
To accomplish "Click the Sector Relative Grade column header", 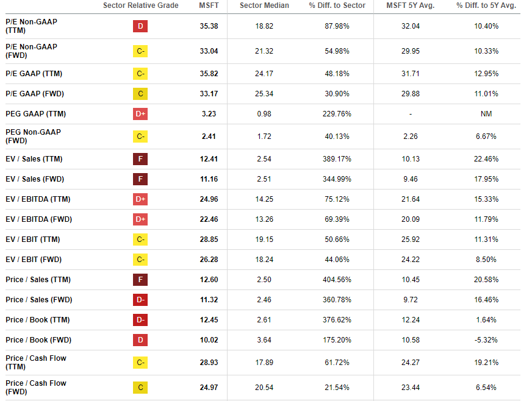I will tap(140, 5).
